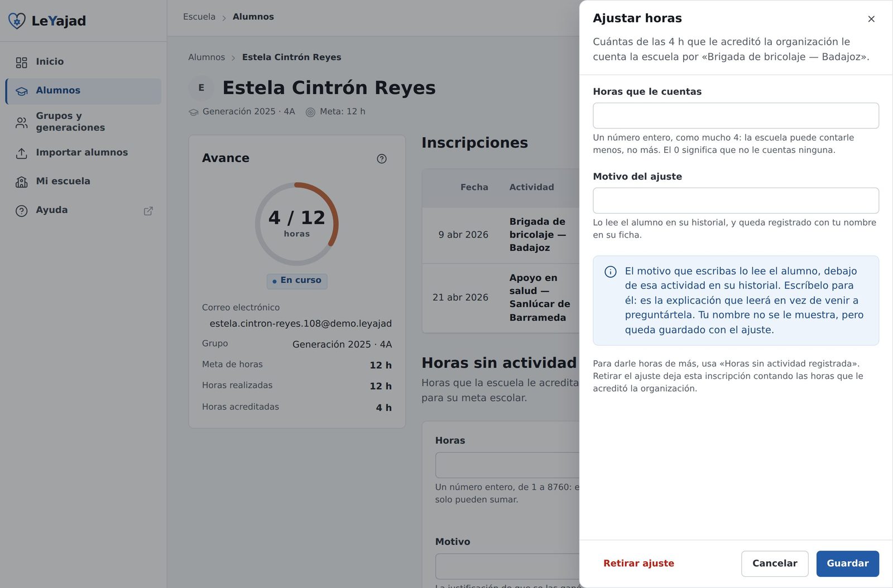Close the Ajustar horas panel
893x588 pixels.
click(x=871, y=19)
